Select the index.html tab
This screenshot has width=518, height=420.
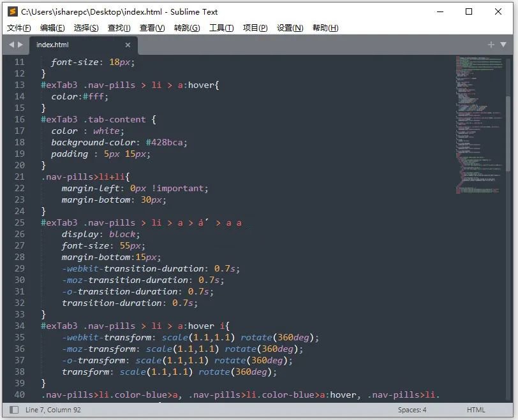tap(83, 45)
